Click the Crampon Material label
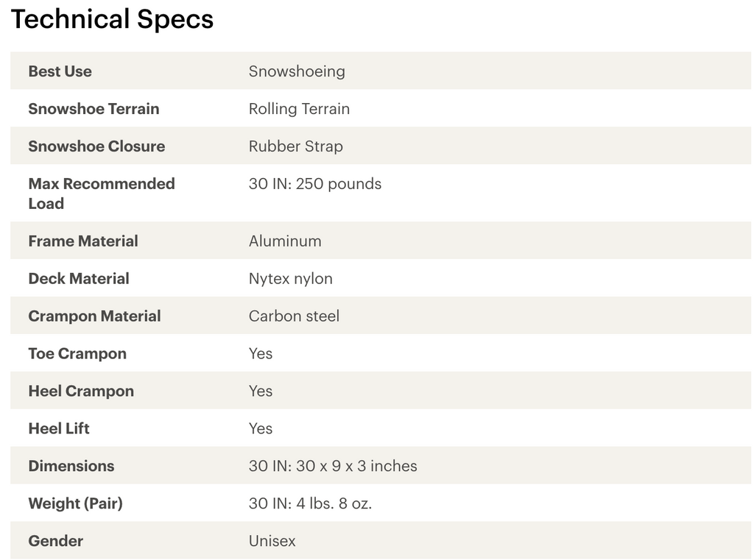Image resolution: width=754 pixels, height=560 pixels. click(x=94, y=316)
